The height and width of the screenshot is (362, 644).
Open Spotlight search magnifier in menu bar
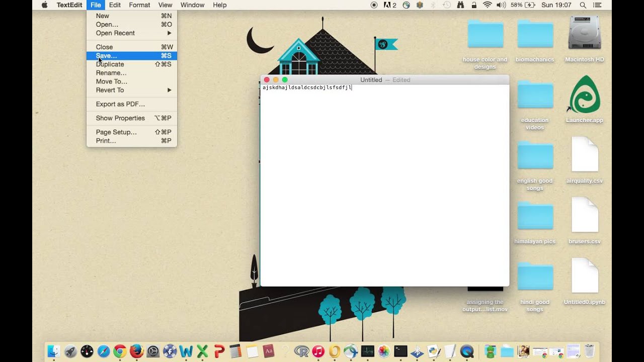[x=583, y=5]
